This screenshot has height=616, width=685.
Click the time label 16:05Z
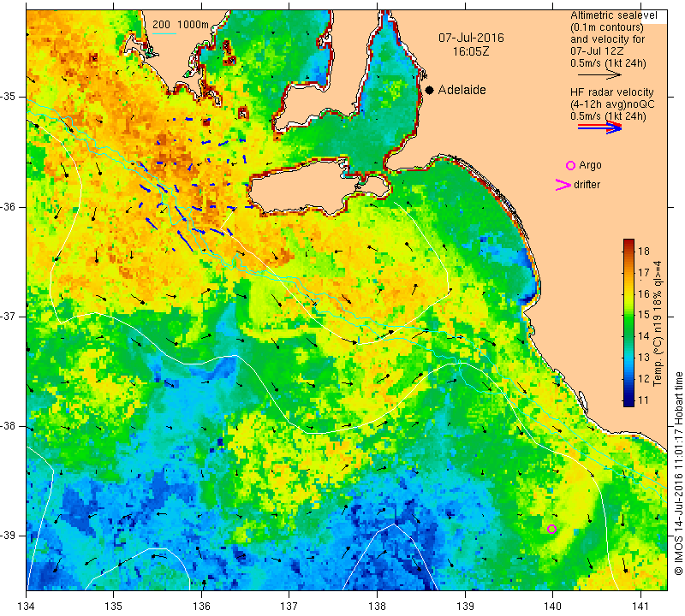pyautogui.click(x=471, y=51)
